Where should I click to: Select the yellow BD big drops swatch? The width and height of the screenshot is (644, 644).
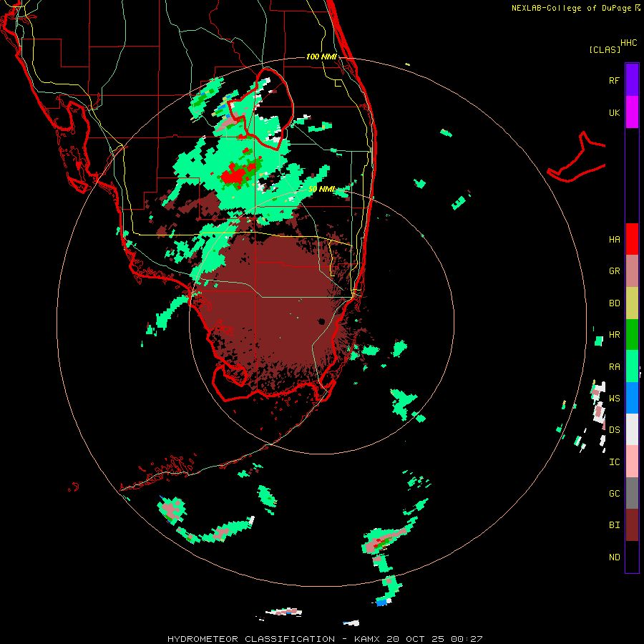coord(632,303)
